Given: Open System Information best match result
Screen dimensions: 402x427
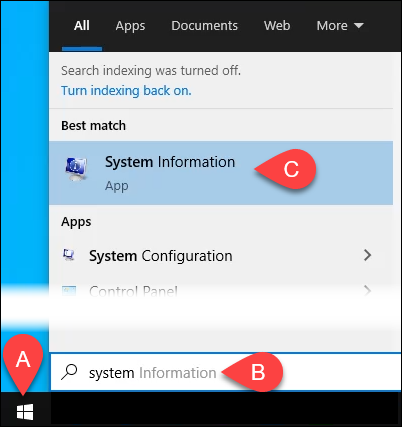Looking at the screenshot, I should (x=221, y=173).
